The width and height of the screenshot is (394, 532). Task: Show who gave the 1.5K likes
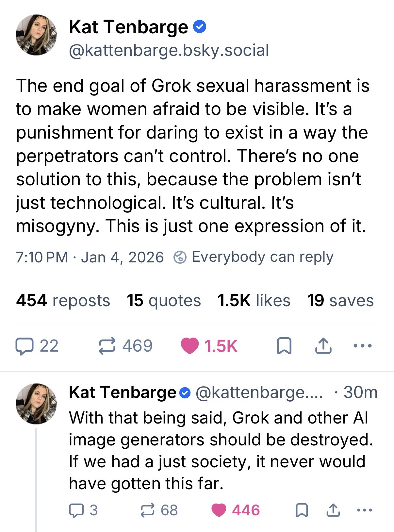point(254,301)
